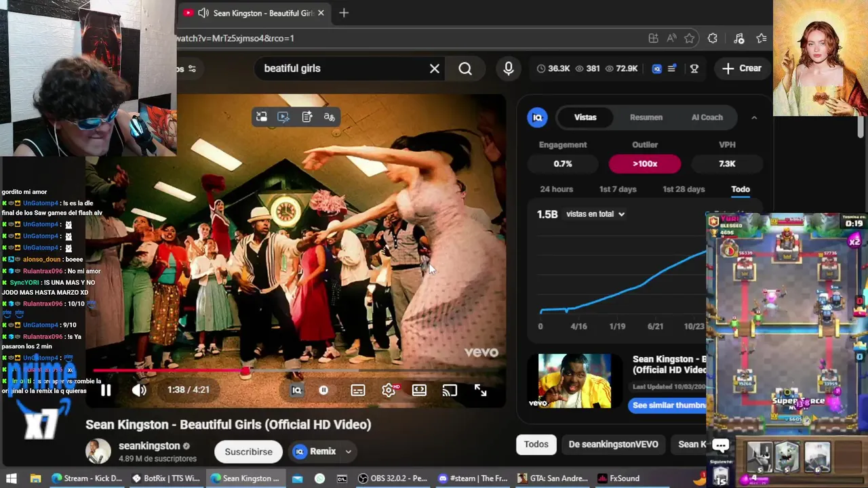
Task: Click the round vidIQ logo beside Vistas
Action: click(537, 117)
